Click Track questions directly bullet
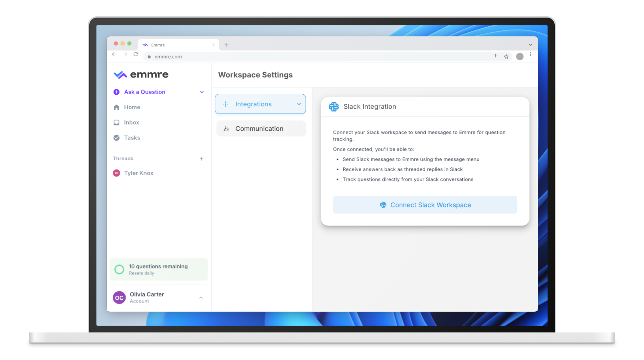This screenshot has width=644, height=360. pos(408,179)
